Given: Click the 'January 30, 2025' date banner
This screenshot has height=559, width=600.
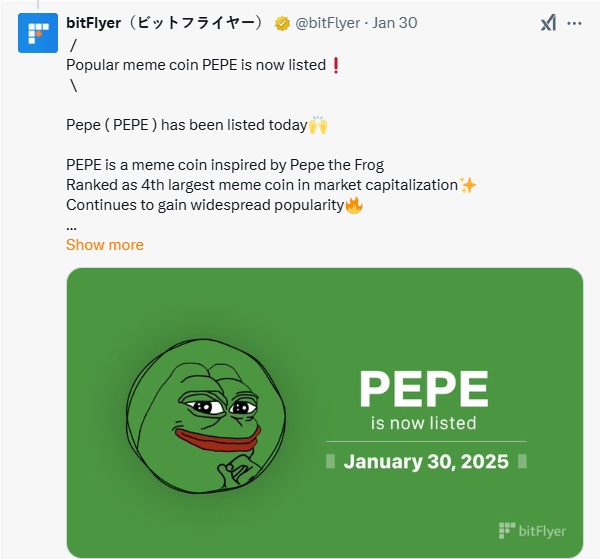Looking at the screenshot, I should pos(425,462).
